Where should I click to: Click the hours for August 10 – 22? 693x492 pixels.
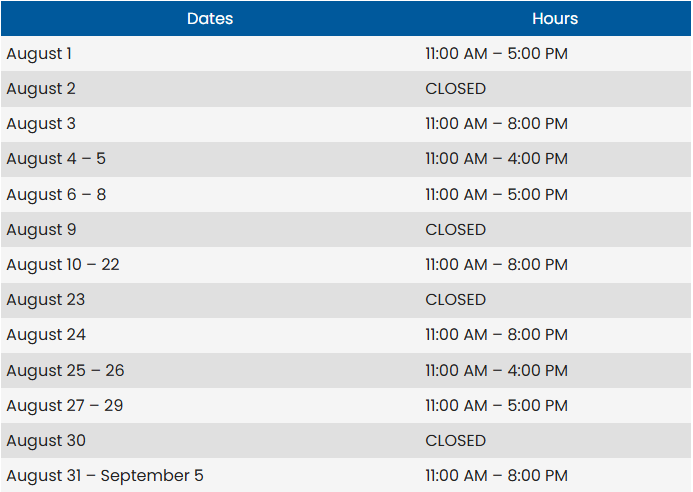pyautogui.click(x=496, y=265)
